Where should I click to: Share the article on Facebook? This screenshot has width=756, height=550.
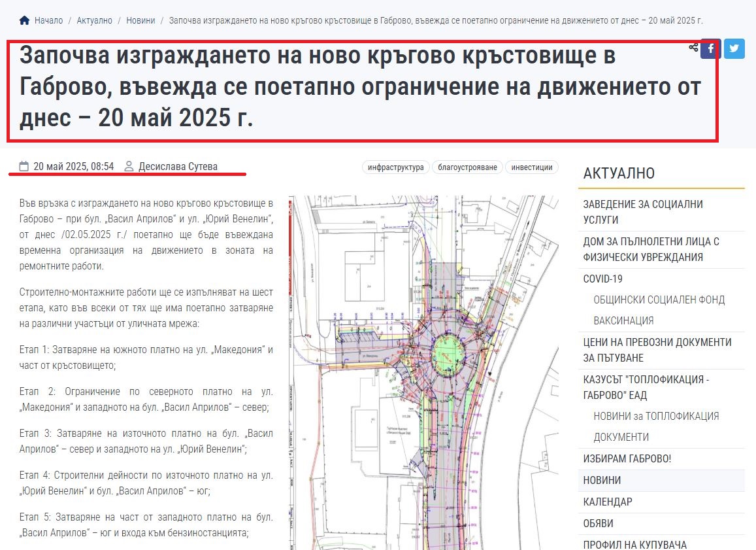711,49
